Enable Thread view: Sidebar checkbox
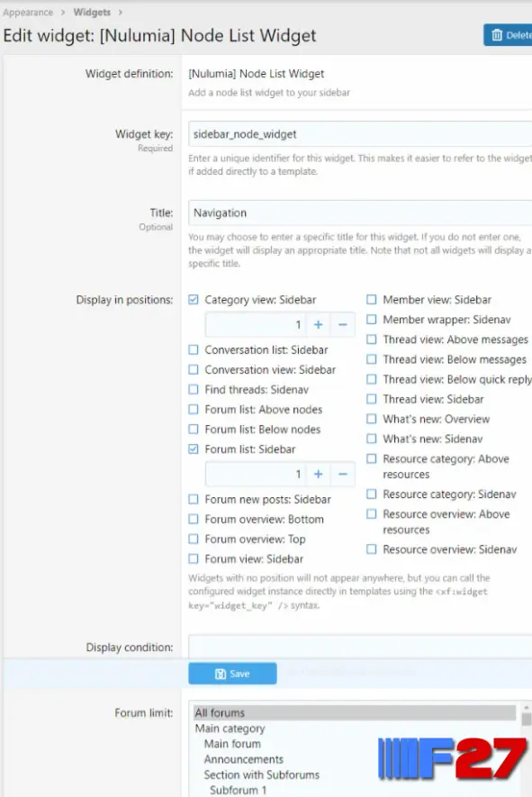Image resolution: width=532 pixels, height=797 pixels. [x=372, y=399]
